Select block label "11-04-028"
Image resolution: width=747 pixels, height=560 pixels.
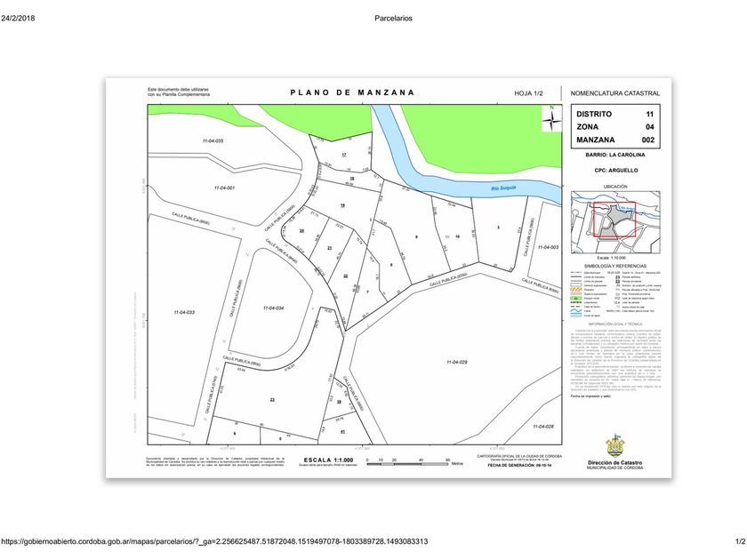(542, 427)
